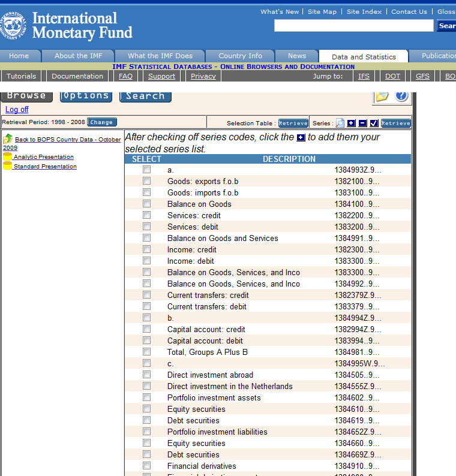Click the Log off link
Image resolution: width=456 pixels, height=476 pixels.
click(x=17, y=110)
